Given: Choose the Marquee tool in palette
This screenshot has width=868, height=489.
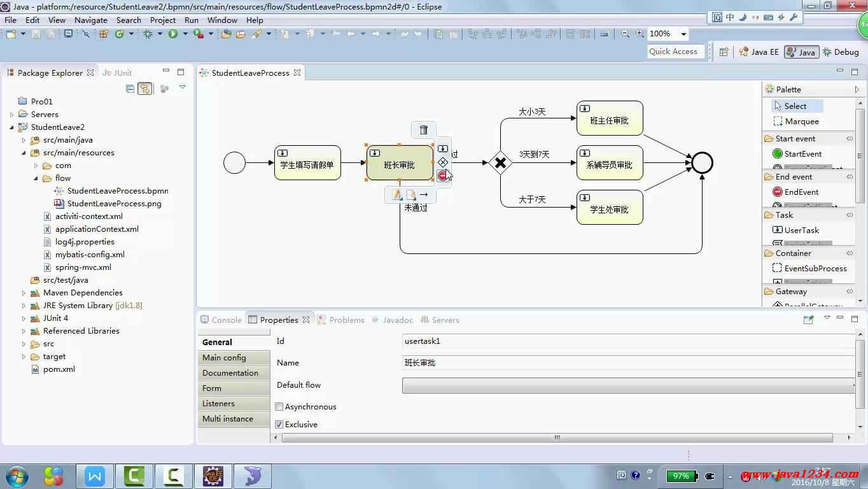Looking at the screenshot, I should 795,121.
